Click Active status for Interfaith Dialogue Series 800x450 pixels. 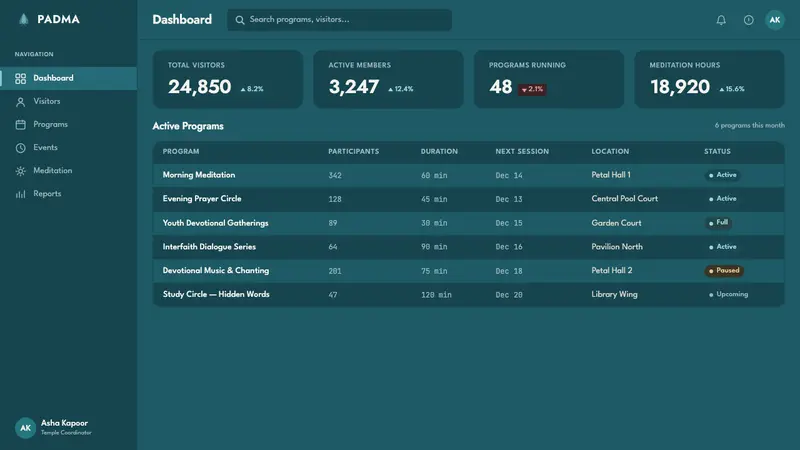click(723, 246)
